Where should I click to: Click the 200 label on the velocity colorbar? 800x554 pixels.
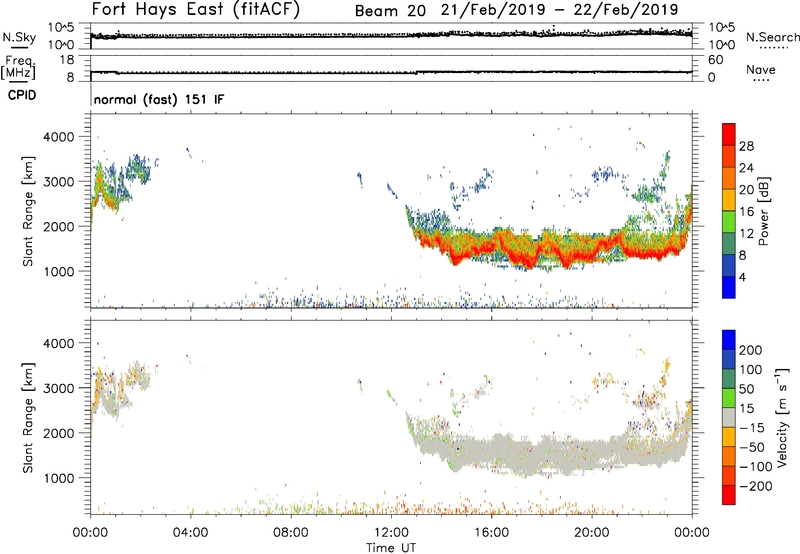[751, 350]
